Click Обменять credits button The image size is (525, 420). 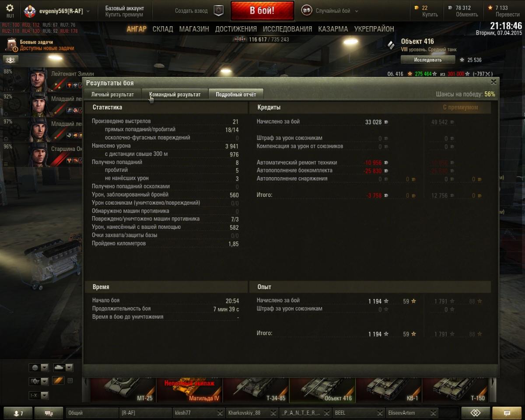tap(467, 14)
